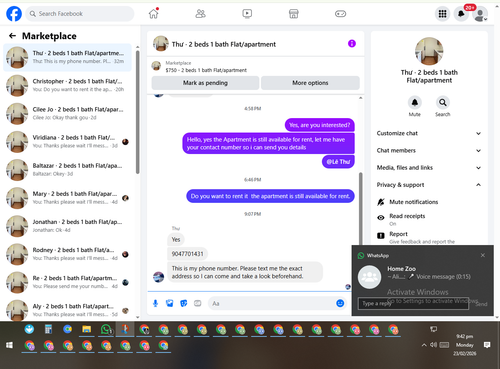Open the Baltazar conversation
This screenshot has height=369, width=500.
click(68, 170)
